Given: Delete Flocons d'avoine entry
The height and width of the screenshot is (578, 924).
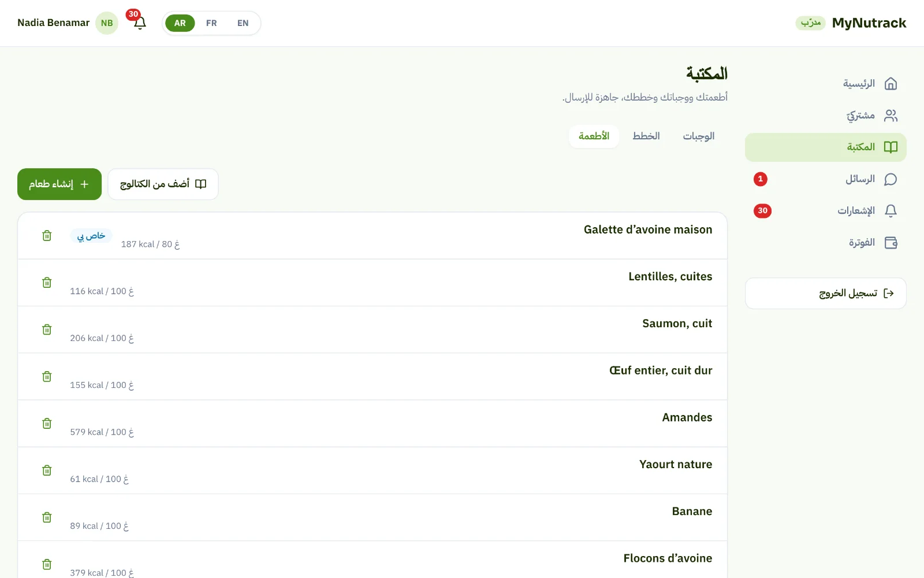Looking at the screenshot, I should (47, 564).
